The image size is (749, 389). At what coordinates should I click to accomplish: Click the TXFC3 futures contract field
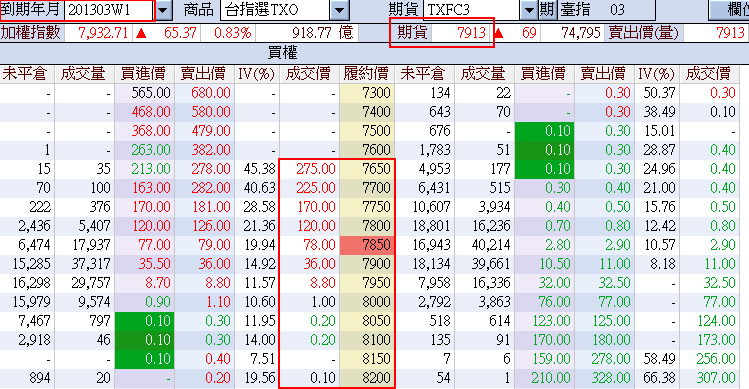pyautogui.click(x=471, y=10)
